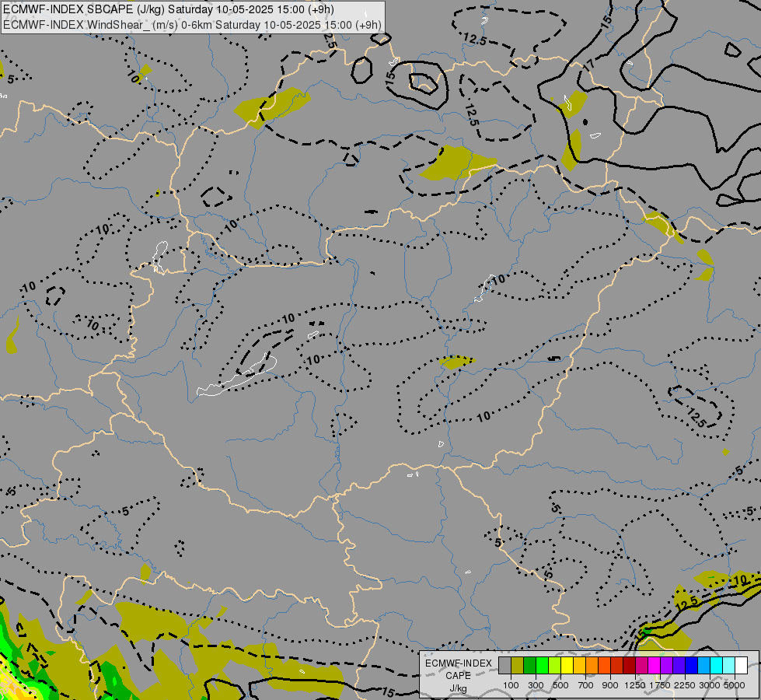Image resolution: width=761 pixels, height=700 pixels.
Task: Click the legend label '500'
Action: pos(561,685)
